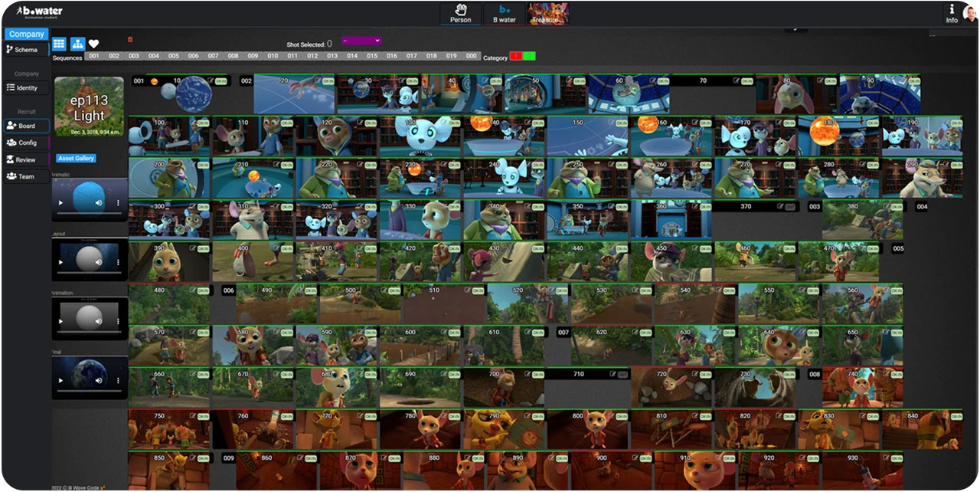Open the purple shot status dropdown
The width and height of the screenshot is (980, 492).
point(361,41)
